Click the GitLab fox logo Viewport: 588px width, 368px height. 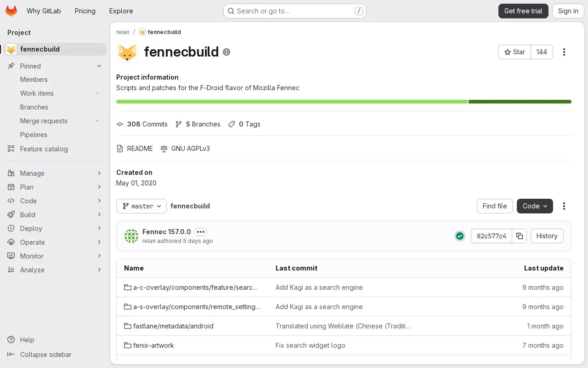(x=11, y=11)
